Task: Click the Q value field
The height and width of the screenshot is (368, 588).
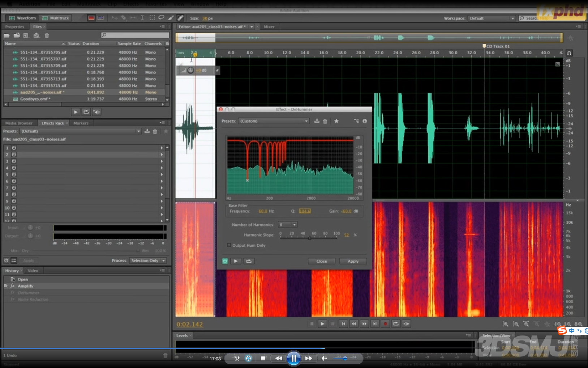Action: point(305,211)
